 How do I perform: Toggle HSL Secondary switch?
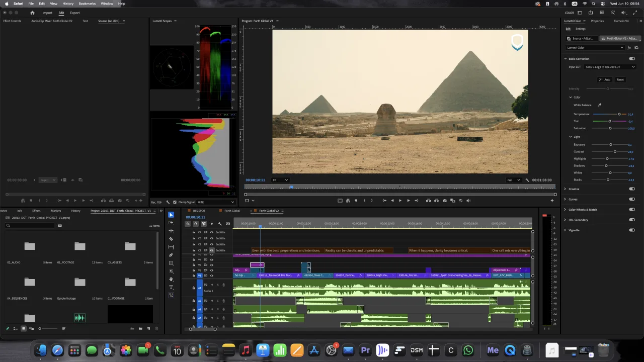(632, 220)
